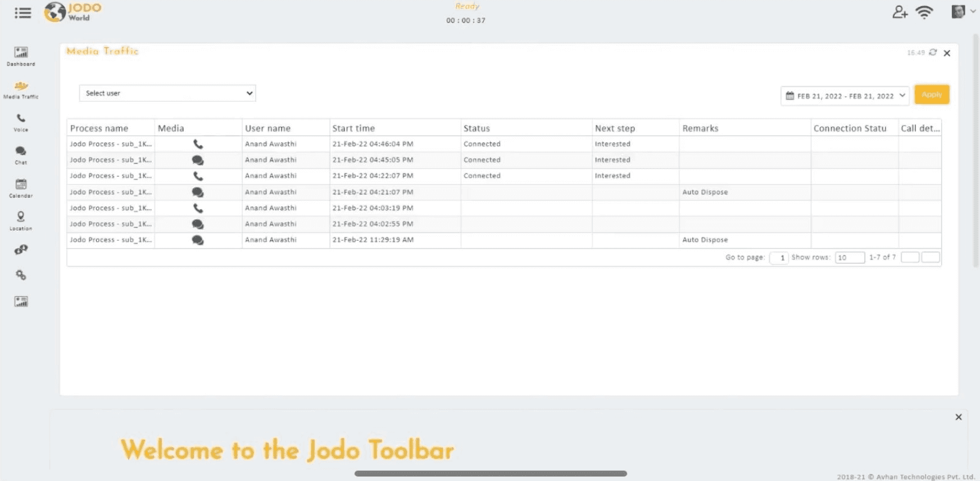
Task: Click the add user icon
Action: [900, 12]
